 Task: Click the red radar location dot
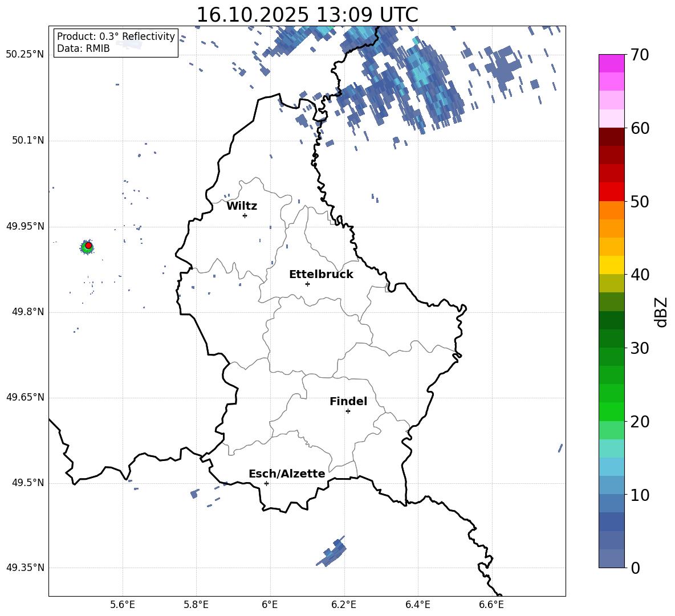[88, 246]
